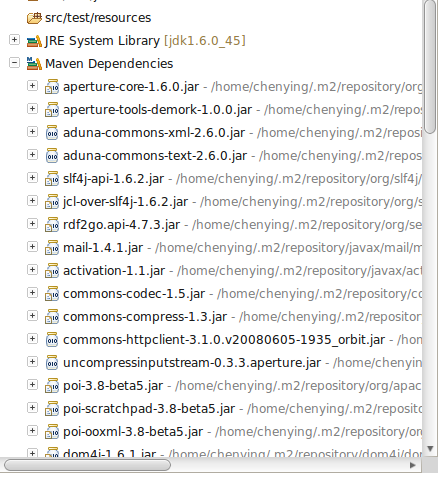Expand the JRE System Library node
Screen dimensions: 442x478
[x=14, y=40]
